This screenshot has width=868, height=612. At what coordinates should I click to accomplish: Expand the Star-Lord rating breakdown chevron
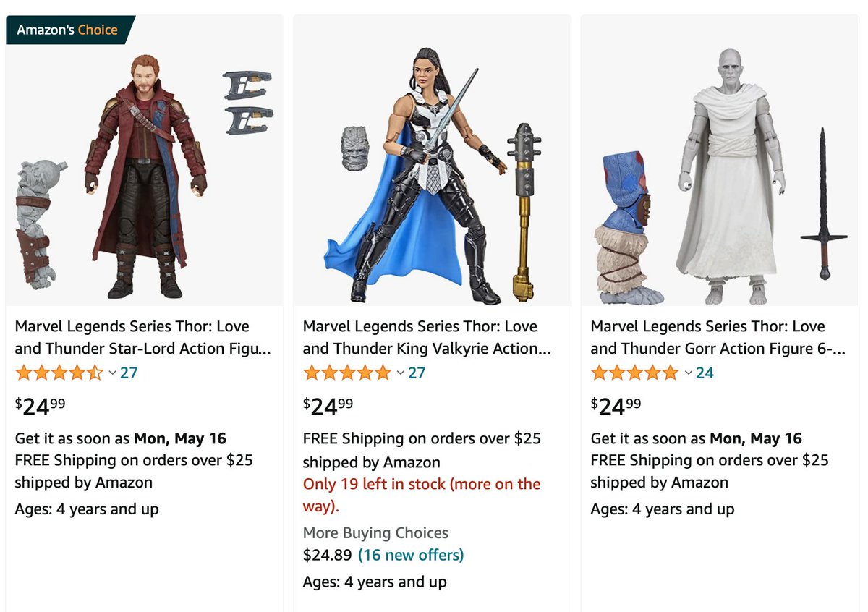coord(112,373)
